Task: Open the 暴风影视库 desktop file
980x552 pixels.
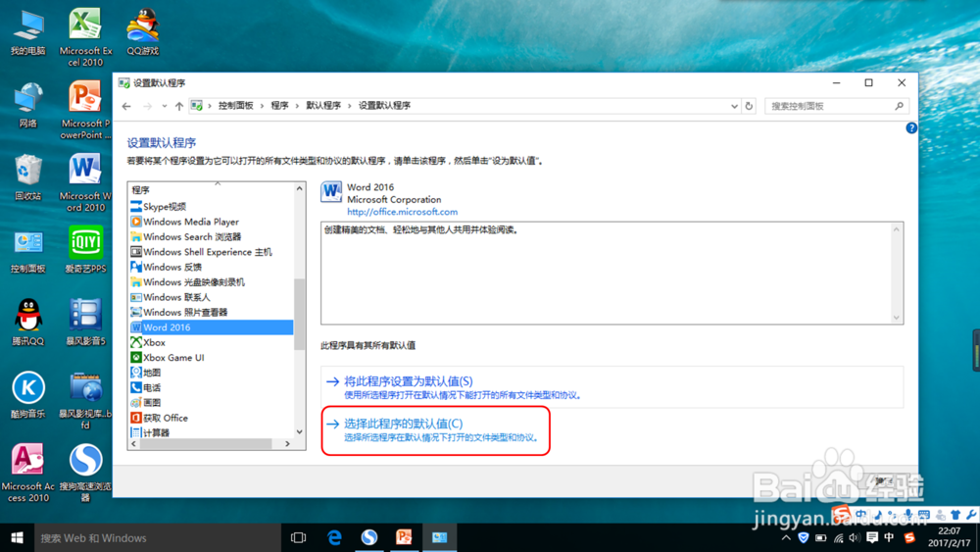Action: pyautogui.click(x=85, y=400)
